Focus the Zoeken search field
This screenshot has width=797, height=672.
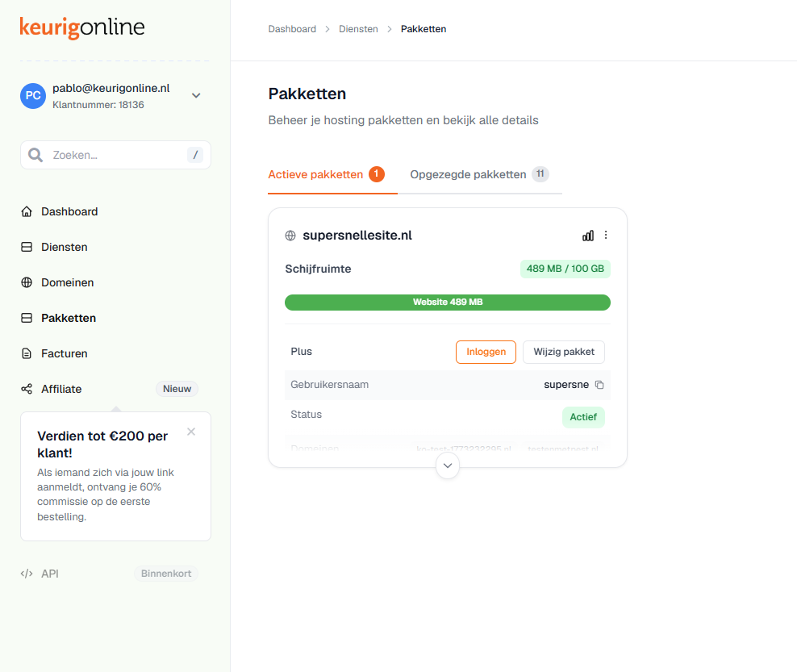(116, 155)
